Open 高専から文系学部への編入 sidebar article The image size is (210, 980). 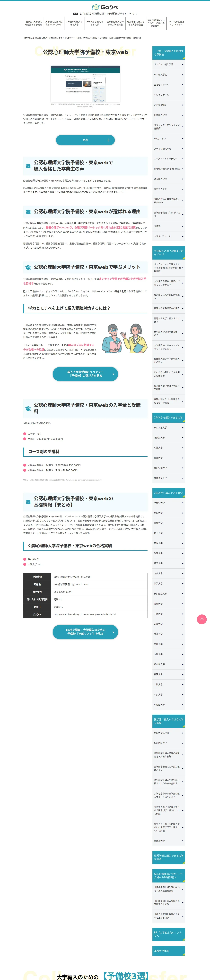pyautogui.click(x=168, y=309)
